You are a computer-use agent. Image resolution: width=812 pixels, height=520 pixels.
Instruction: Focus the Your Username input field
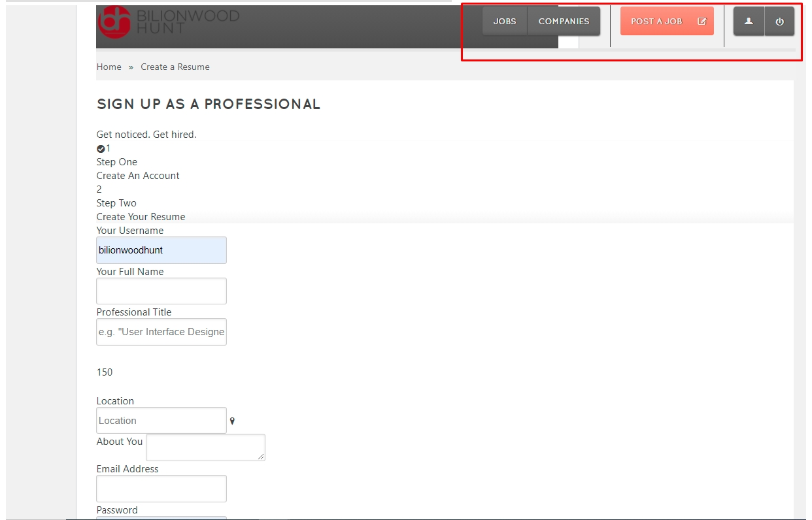click(161, 250)
